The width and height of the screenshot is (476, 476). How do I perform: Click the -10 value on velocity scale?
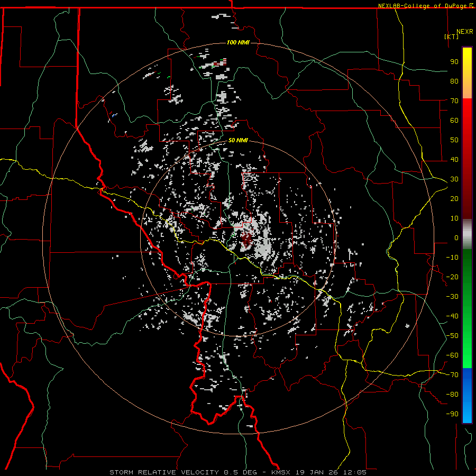[x=452, y=258]
